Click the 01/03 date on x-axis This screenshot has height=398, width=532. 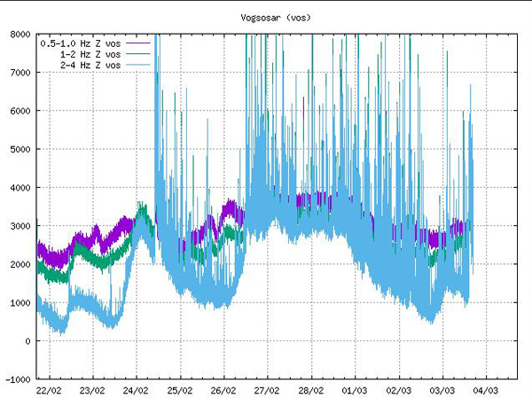[x=355, y=390]
